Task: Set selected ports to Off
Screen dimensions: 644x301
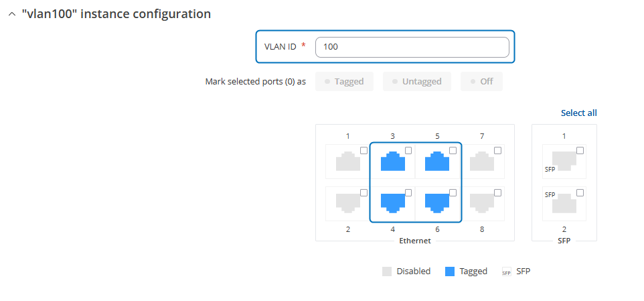Action: (x=481, y=81)
